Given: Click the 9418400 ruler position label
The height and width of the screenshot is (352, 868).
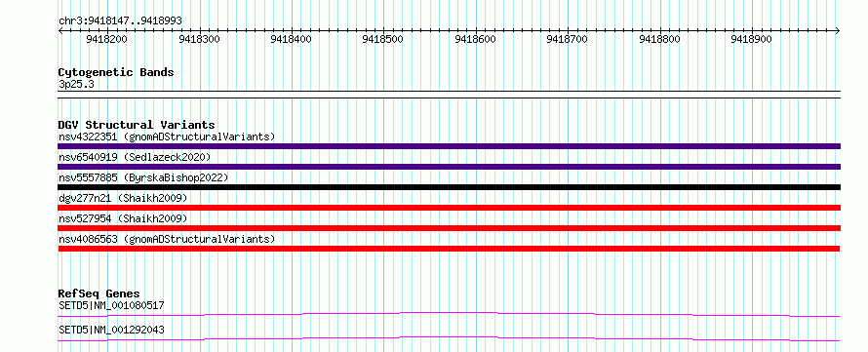Looking at the screenshot, I should (x=292, y=40).
